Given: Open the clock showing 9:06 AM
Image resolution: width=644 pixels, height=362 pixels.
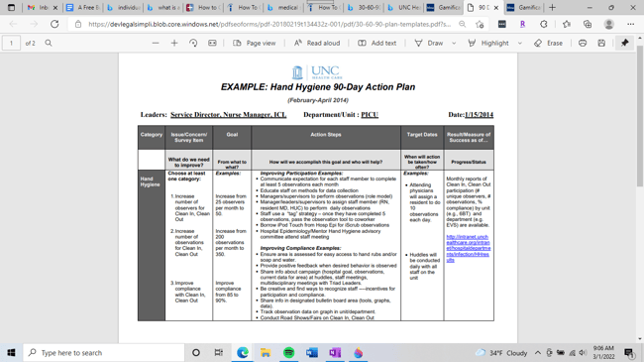Looking at the screenshot, I should pos(603,352).
